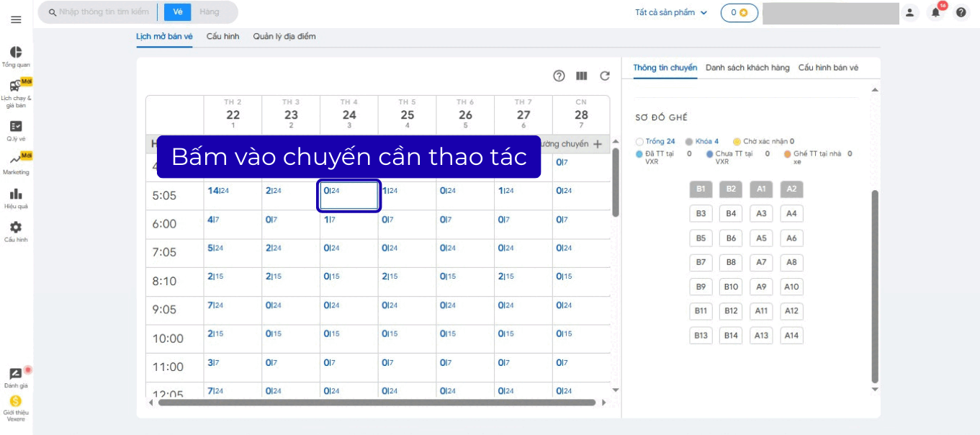Switch to Quản lý địa điểm tab

[284, 36]
